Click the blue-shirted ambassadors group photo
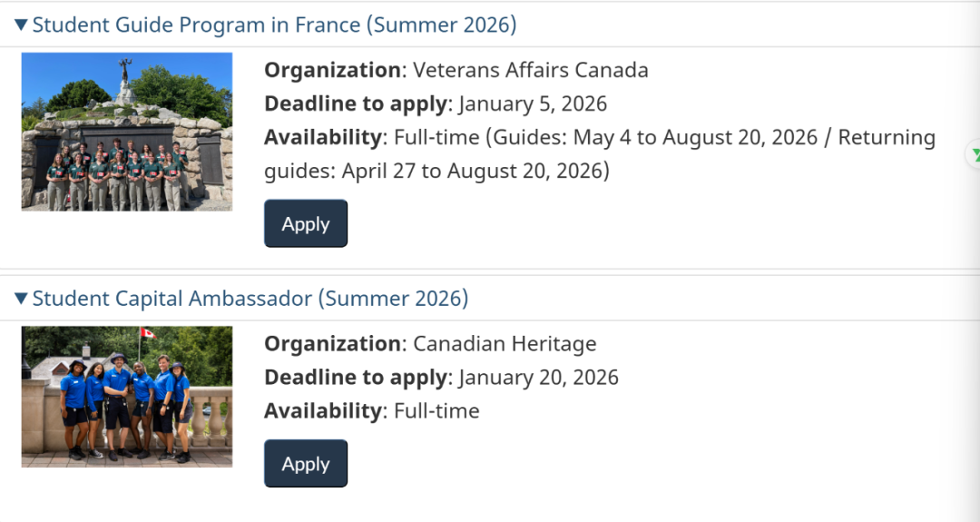This screenshot has height=522, width=980. pyautogui.click(x=126, y=397)
